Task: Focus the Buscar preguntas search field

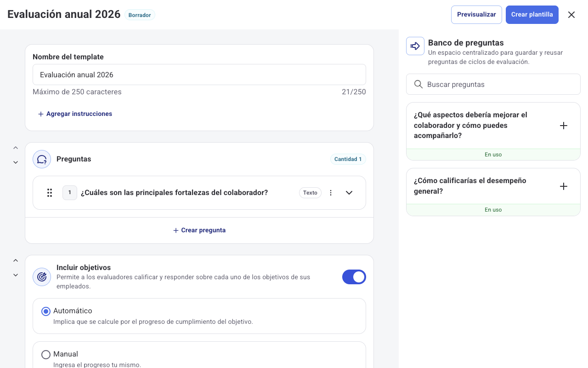Action: (x=493, y=84)
